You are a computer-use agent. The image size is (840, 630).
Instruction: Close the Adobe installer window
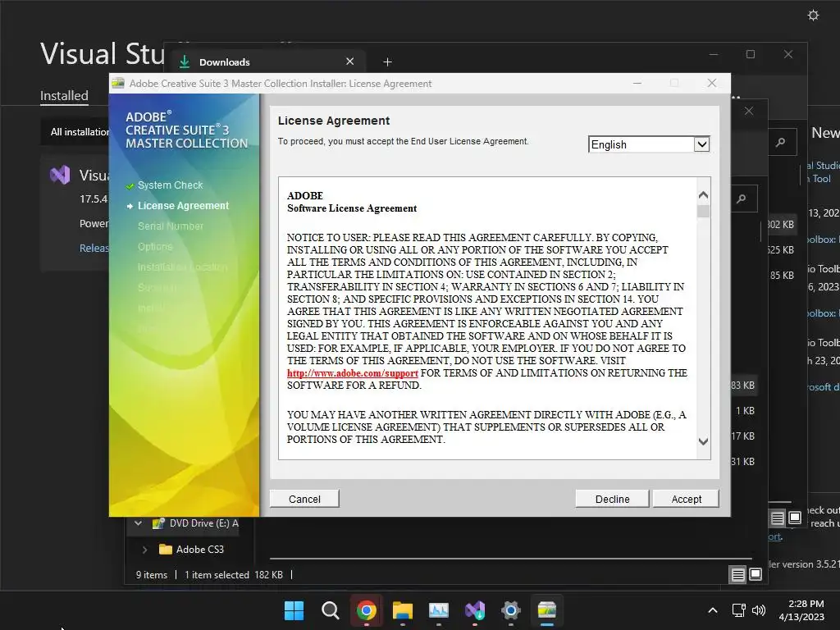tap(711, 83)
